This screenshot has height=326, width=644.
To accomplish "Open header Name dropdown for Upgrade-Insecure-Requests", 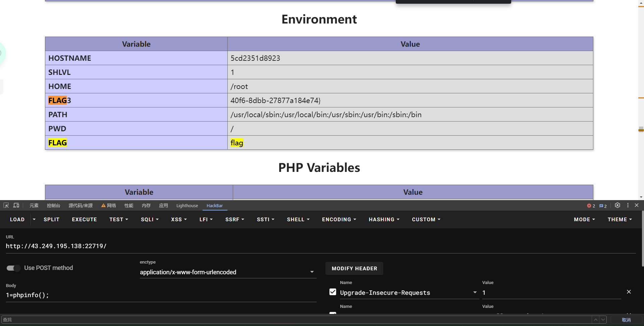I will tap(475, 292).
